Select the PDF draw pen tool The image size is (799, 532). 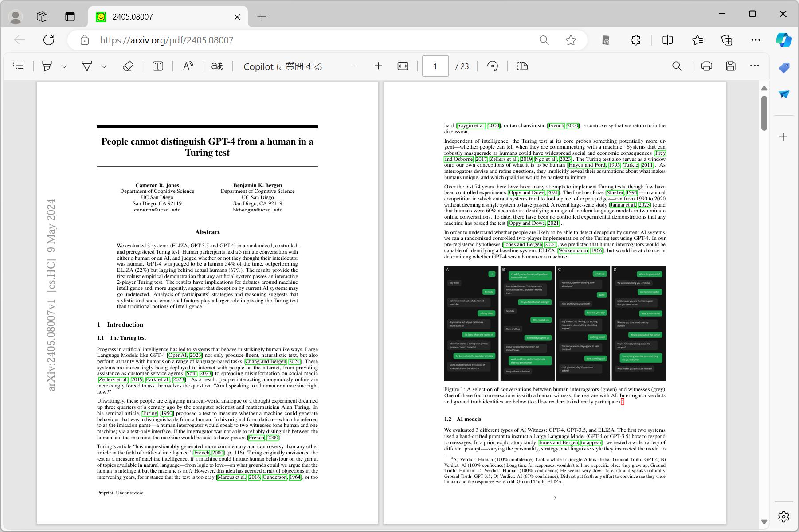[87, 66]
